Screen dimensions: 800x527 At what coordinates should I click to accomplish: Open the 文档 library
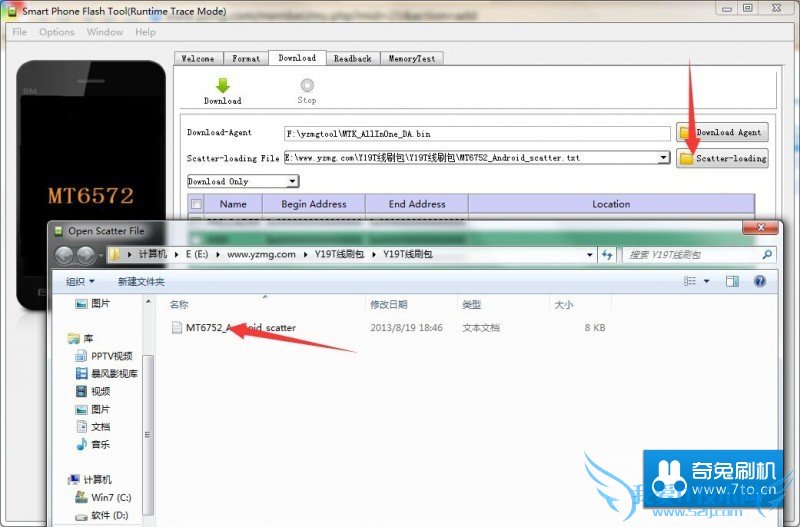tap(93, 426)
